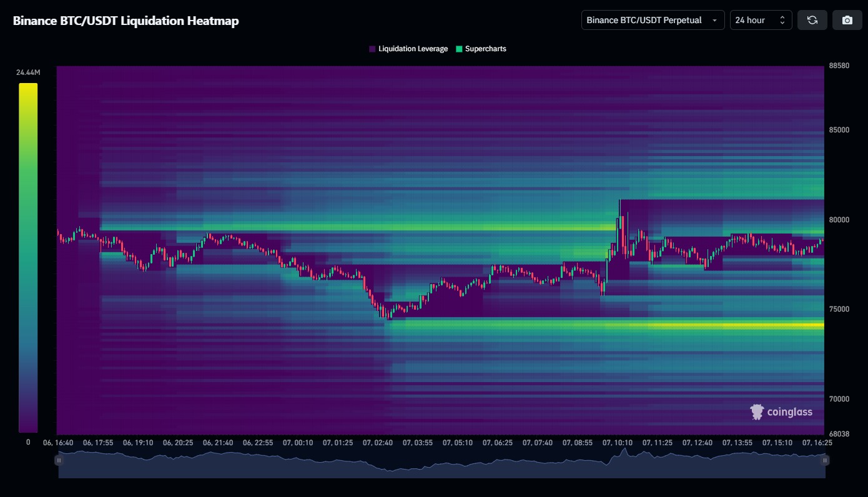Click the 06, 22:55 time axis label

click(x=258, y=443)
